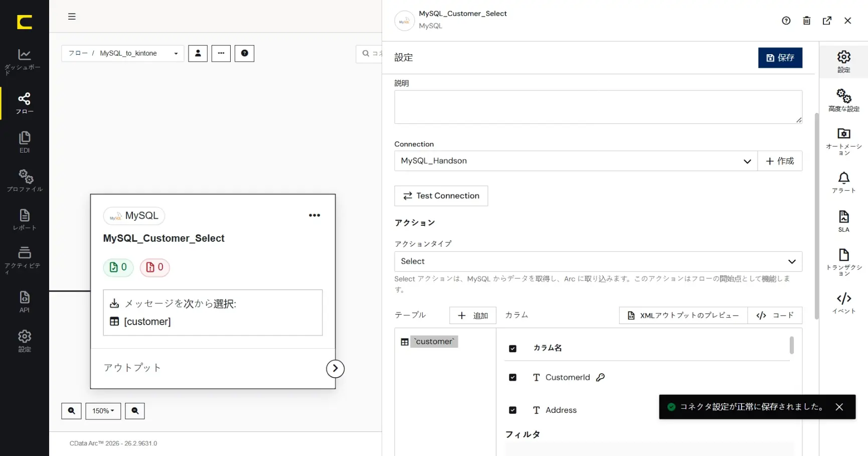Open the Activity (アクティビティ) sidebar item
The height and width of the screenshot is (456, 868).
click(24, 260)
